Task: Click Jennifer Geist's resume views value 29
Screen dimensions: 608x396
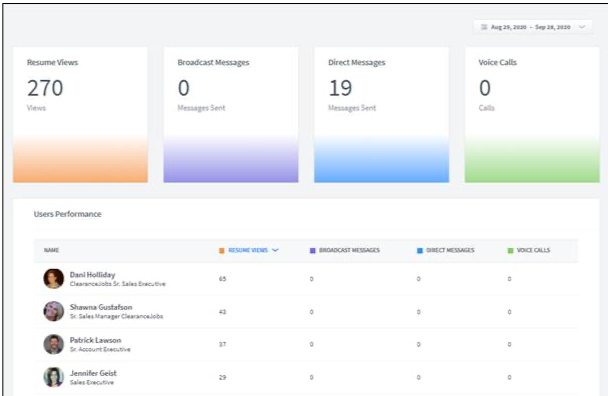Action: (222, 377)
